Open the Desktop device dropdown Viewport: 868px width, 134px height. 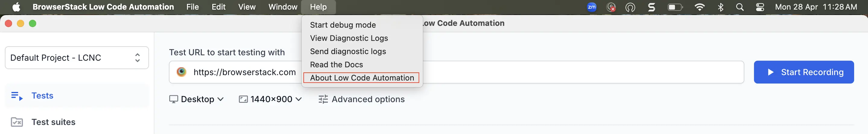pos(196,99)
